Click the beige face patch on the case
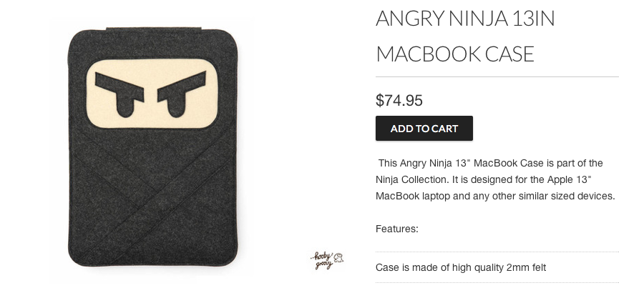 pyautogui.click(x=152, y=94)
